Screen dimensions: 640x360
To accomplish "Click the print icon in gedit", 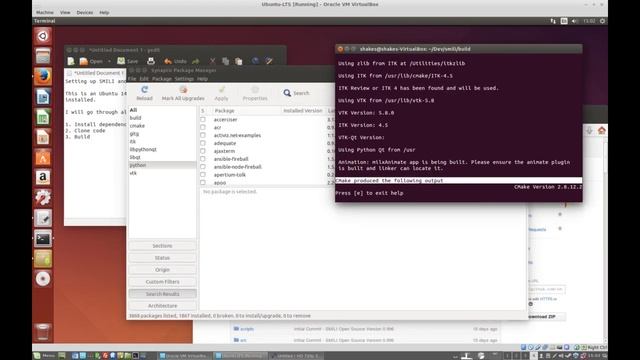I will pyautogui.click(x=151, y=61).
